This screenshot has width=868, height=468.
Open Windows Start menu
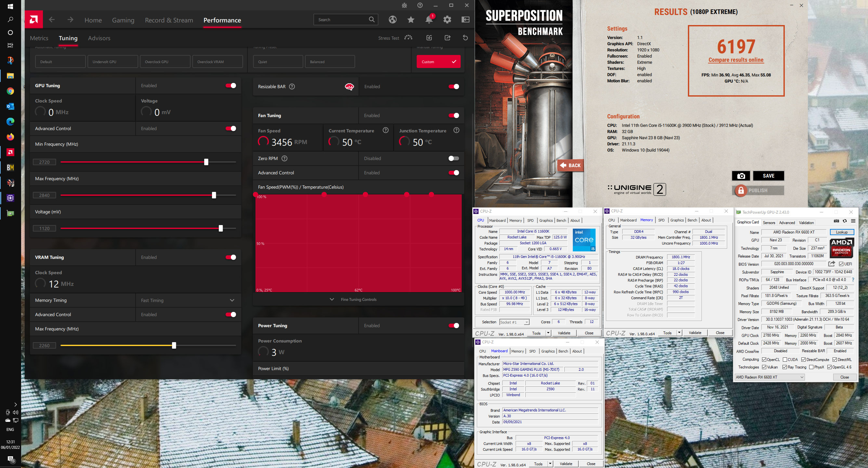click(x=10, y=7)
